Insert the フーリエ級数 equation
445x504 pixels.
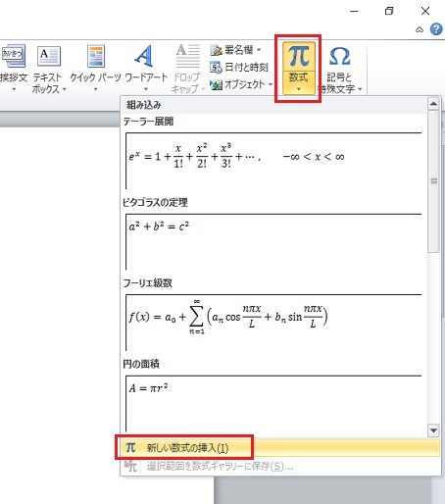(273, 323)
